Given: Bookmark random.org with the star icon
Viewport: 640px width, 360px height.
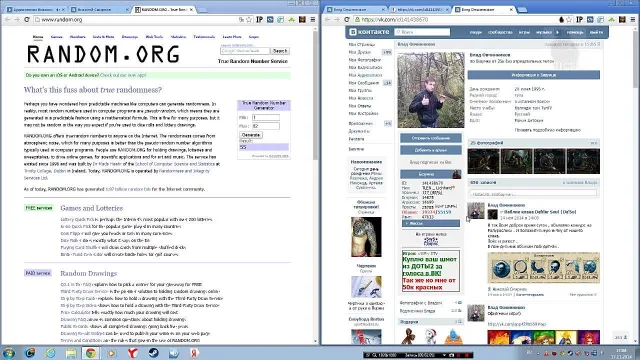Looking at the screenshot, I should [249, 19].
